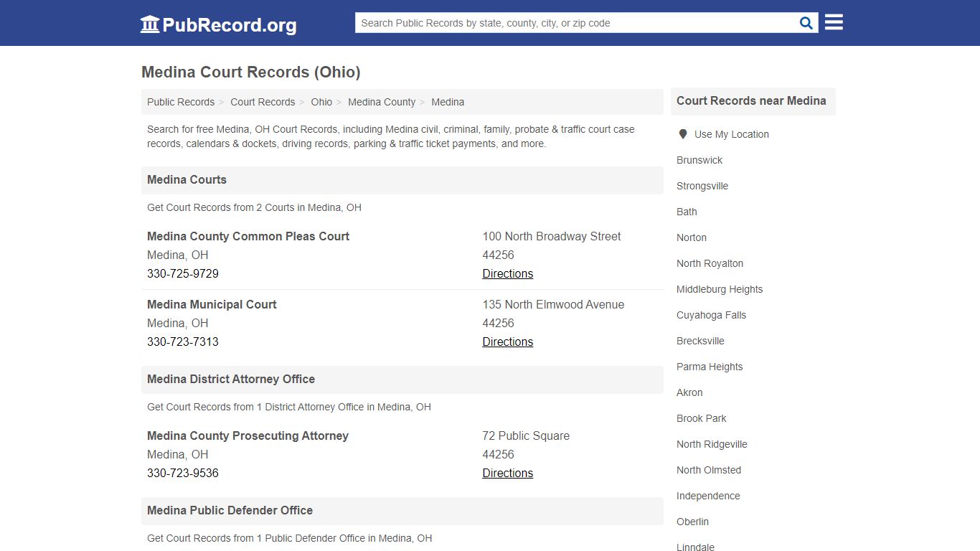Select Use My Location link
Image resolution: width=980 pixels, height=551 pixels.
coord(731,134)
